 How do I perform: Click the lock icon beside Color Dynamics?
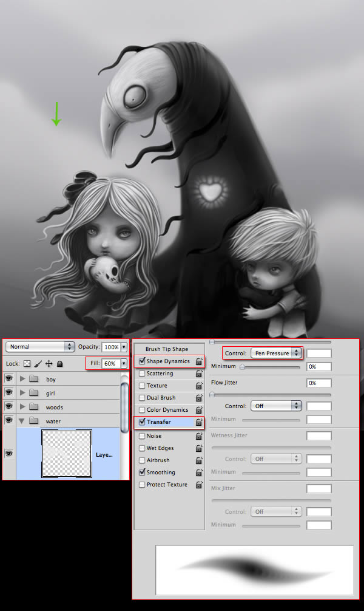[x=199, y=409]
